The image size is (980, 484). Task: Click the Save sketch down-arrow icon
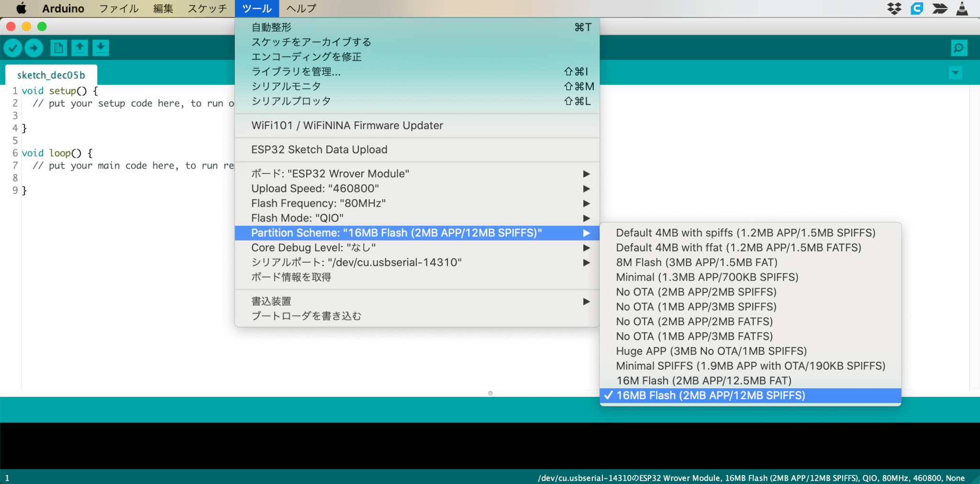100,48
